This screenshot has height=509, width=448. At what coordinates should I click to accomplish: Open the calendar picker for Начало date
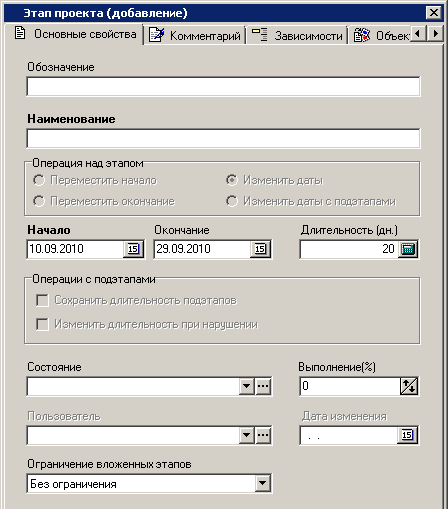pyautogui.click(x=133, y=249)
